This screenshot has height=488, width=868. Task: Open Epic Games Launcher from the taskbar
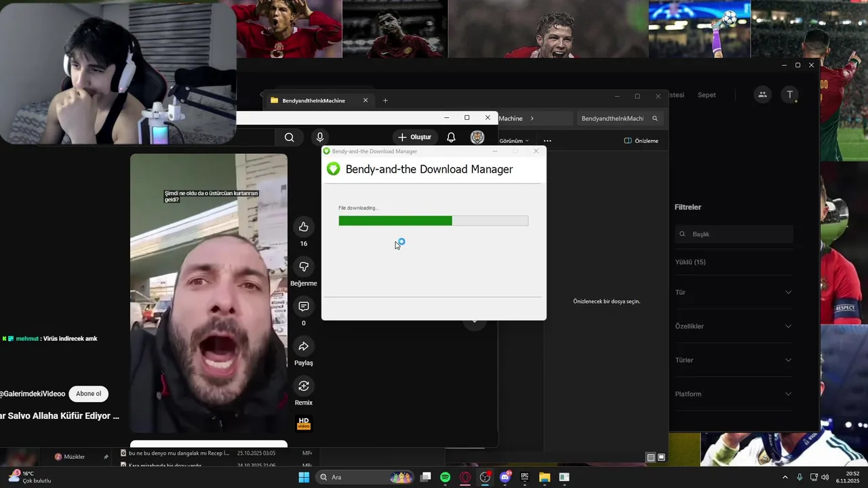coord(524,477)
